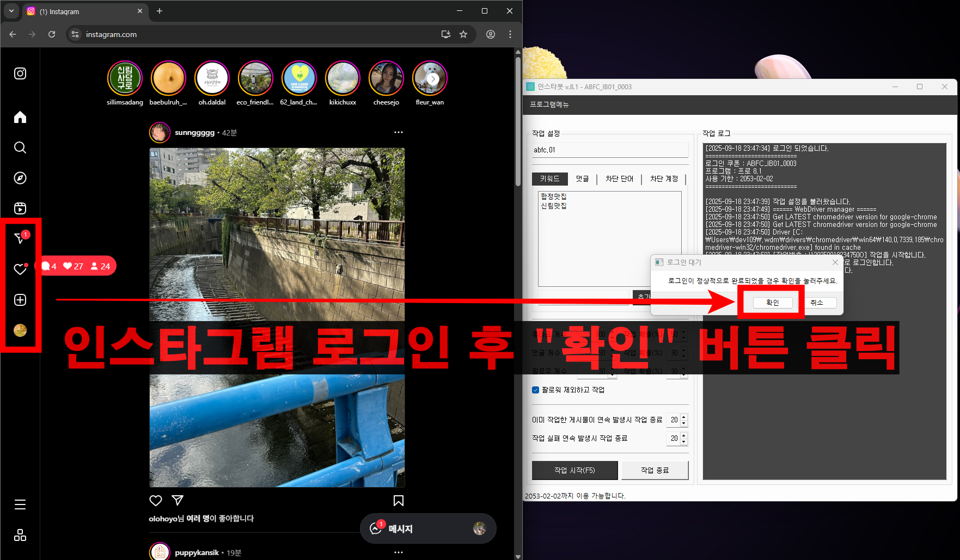Image resolution: width=960 pixels, height=560 pixels.
Task: Close the Instagram browser tab
Action: pos(140,11)
